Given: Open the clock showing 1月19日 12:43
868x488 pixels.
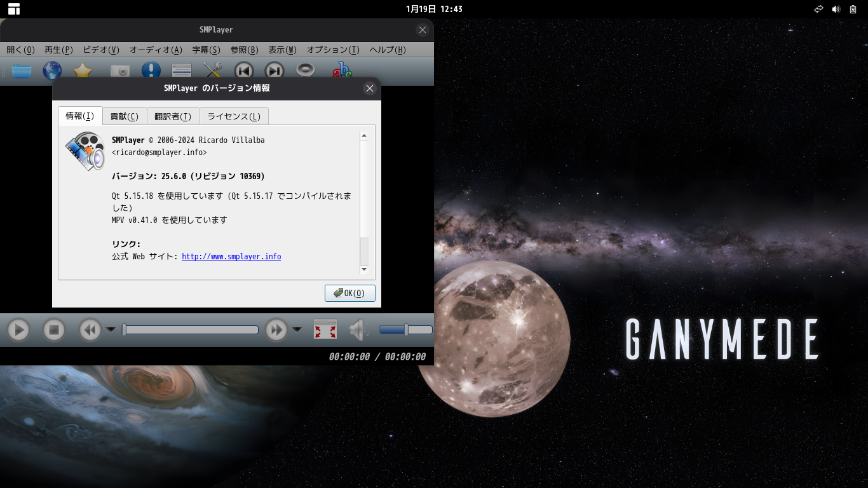Looking at the screenshot, I should [x=434, y=9].
